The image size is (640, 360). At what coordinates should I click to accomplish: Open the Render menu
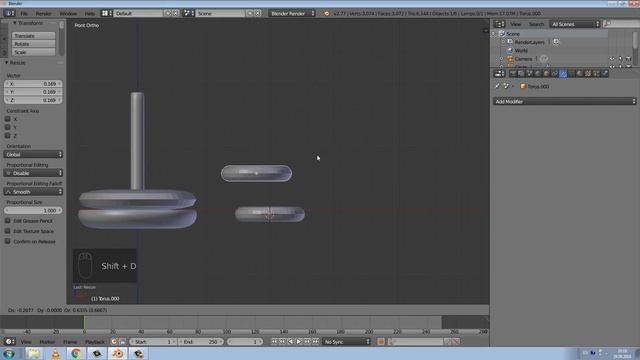[x=43, y=13]
